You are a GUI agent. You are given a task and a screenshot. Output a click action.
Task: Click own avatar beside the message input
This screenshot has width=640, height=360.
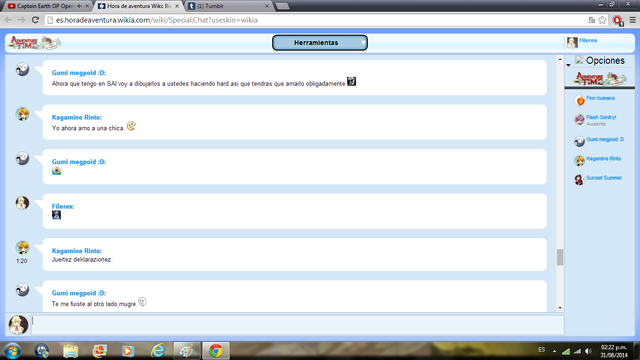[x=18, y=325]
